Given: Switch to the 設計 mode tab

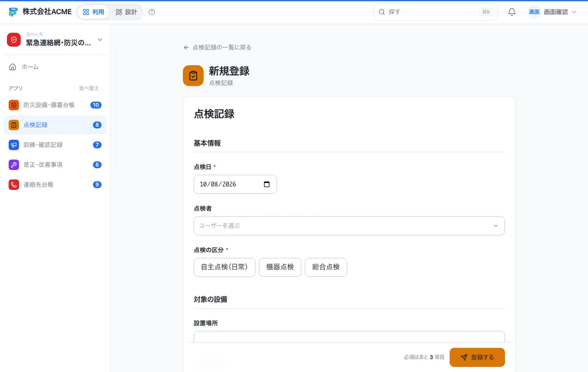Looking at the screenshot, I should [x=126, y=12].
